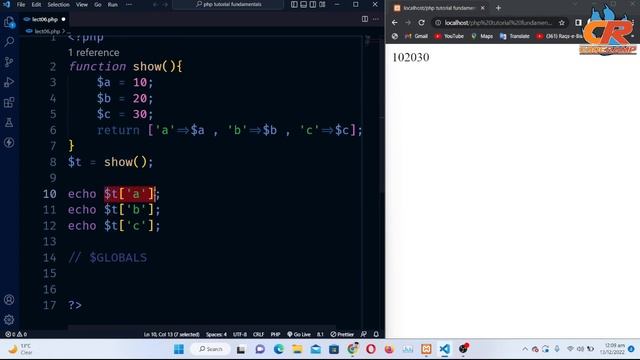Open editor More Actions ellipsis

376,19
